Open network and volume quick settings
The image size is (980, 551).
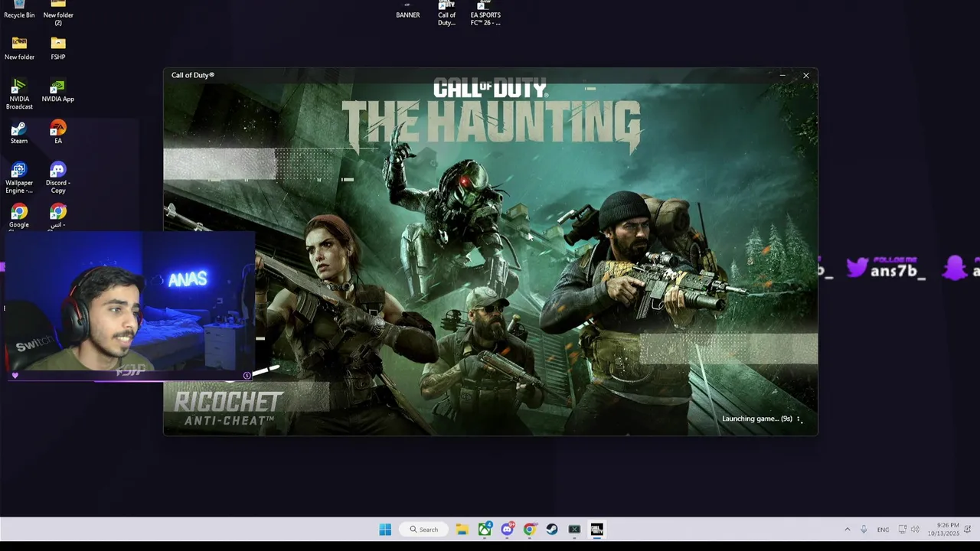[909, 530]
